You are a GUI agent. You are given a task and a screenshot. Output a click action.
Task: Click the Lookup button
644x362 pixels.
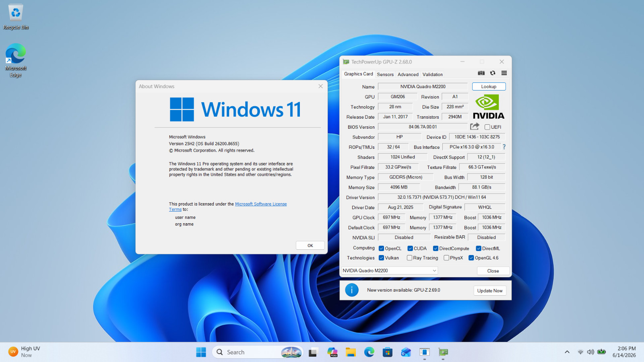[x=489, y=86]
